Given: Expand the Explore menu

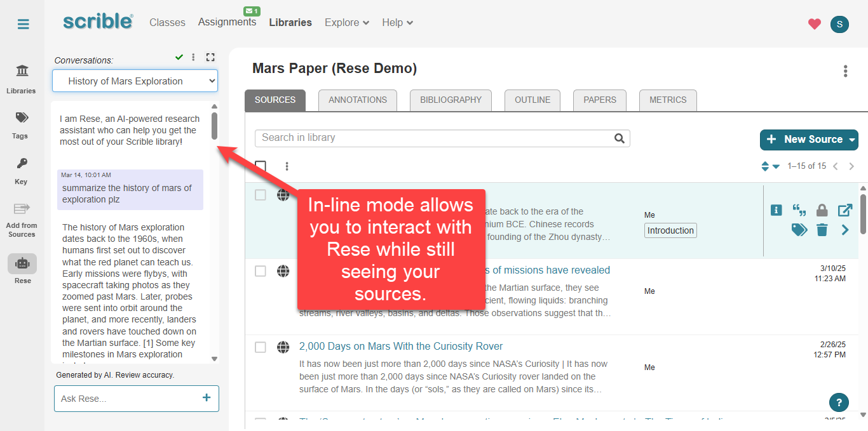Looking at the screenshot, I should pos(347,22).
